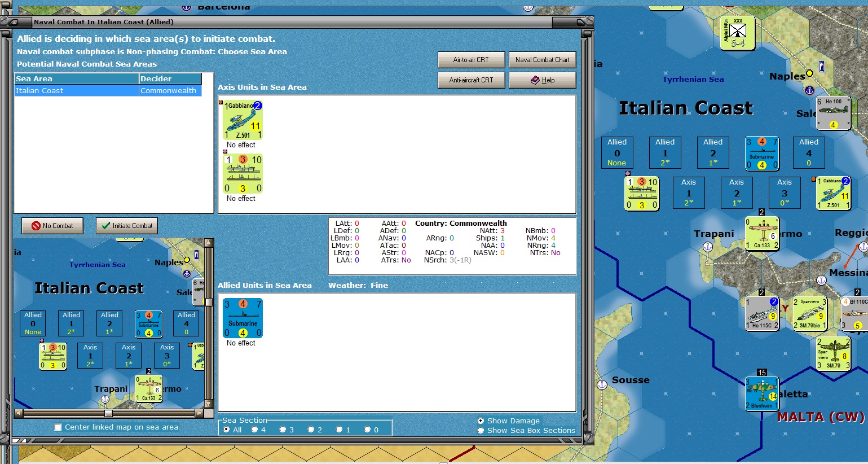This screenshot has width=868, height=464.
Task: Select sea section 4 radio button
Action: [x=255, y=430]
